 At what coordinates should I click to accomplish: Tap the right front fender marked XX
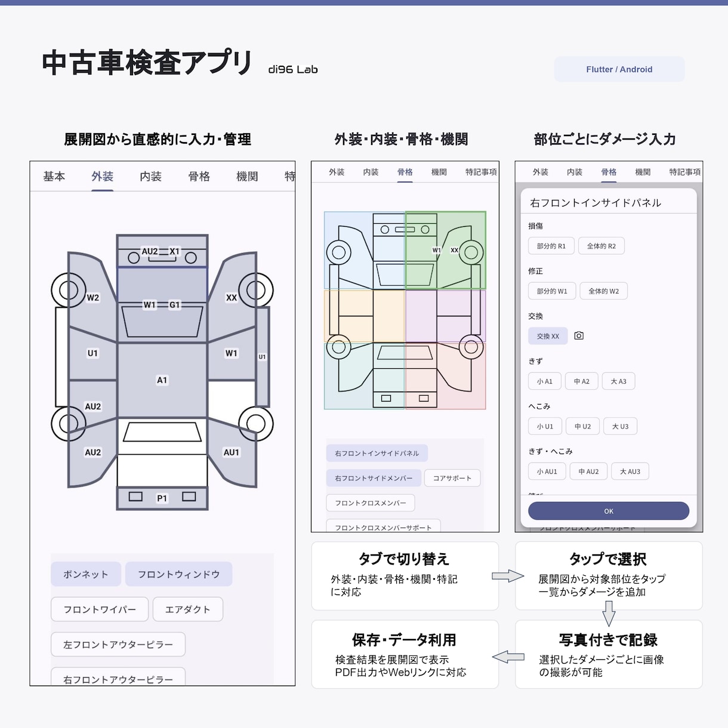[x=232, y=297]
